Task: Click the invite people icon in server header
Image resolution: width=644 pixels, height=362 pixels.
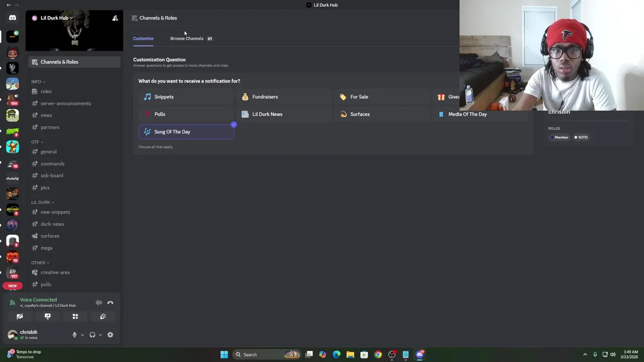Action: 115,18
